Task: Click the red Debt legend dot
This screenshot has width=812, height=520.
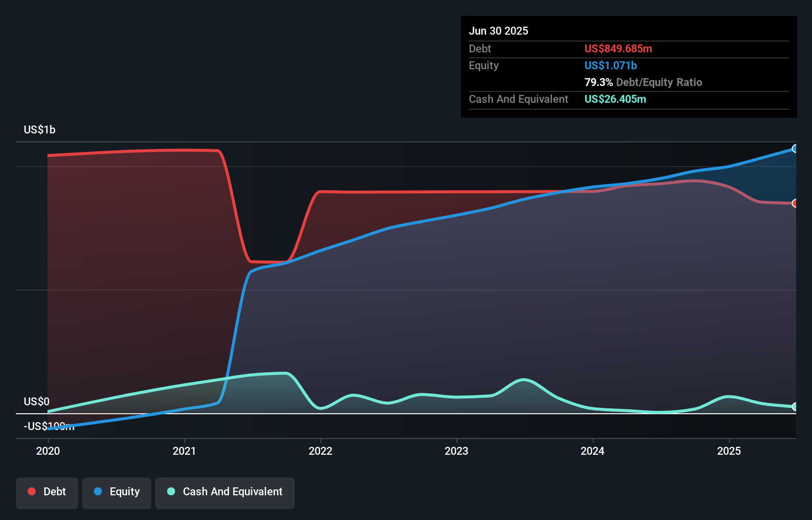Action: 31,491
